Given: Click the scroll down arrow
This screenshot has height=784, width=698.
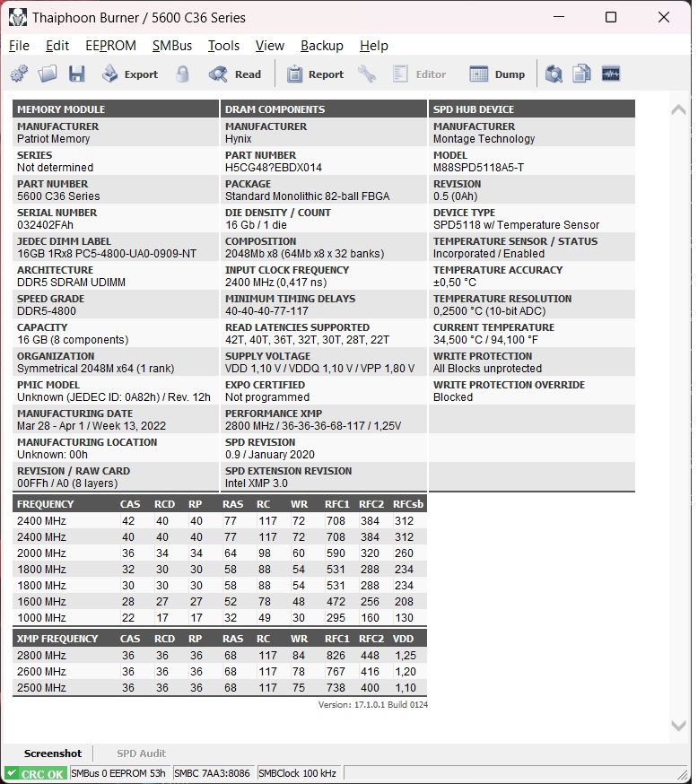Looking at the screenshot, I should 678,725.
